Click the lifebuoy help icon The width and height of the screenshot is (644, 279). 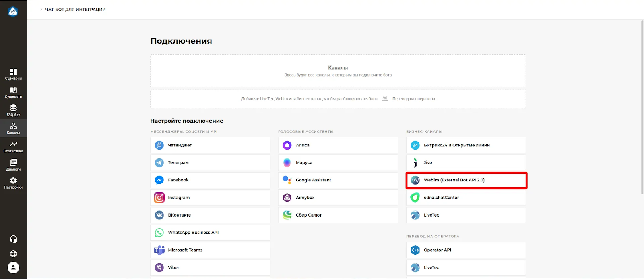(x=13, y=254)
